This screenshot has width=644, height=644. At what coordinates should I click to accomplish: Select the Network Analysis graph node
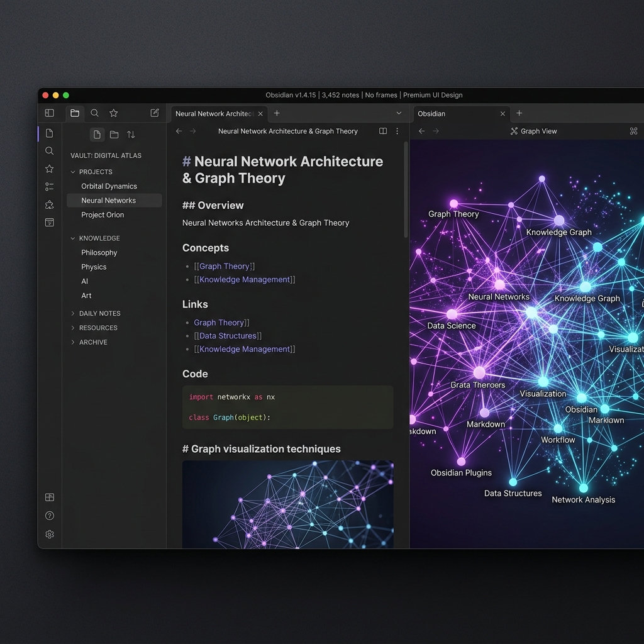pos(584,488)
